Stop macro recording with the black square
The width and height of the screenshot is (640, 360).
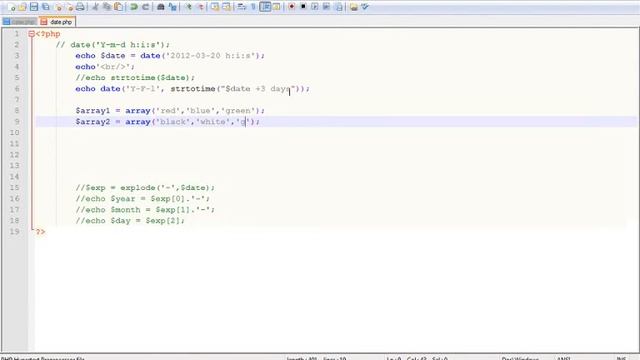click(x=303, y=7)
